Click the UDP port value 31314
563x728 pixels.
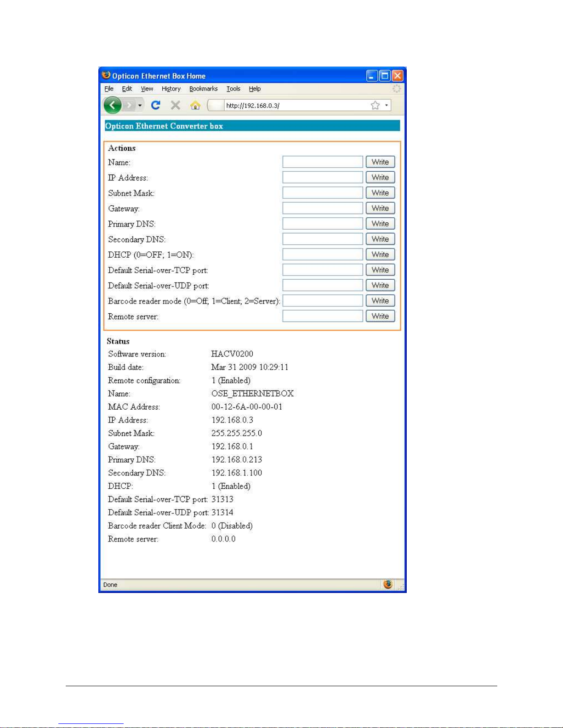[222, 512]
